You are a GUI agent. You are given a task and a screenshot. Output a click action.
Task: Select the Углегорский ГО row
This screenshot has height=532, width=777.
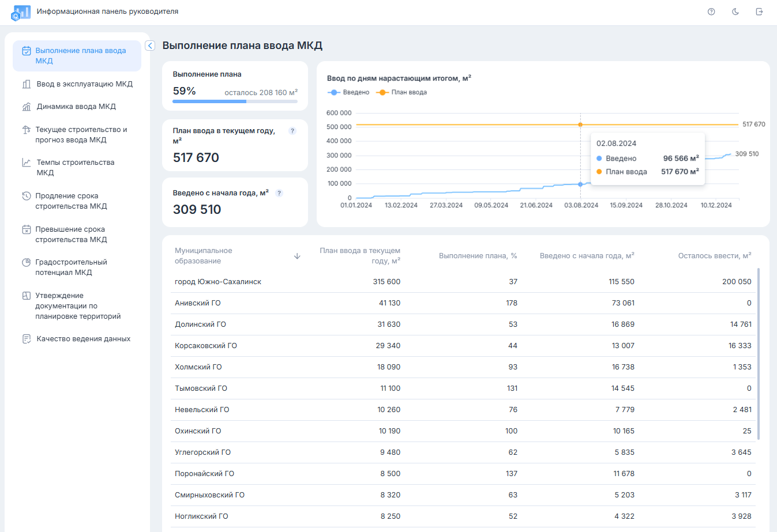[463, 452]
